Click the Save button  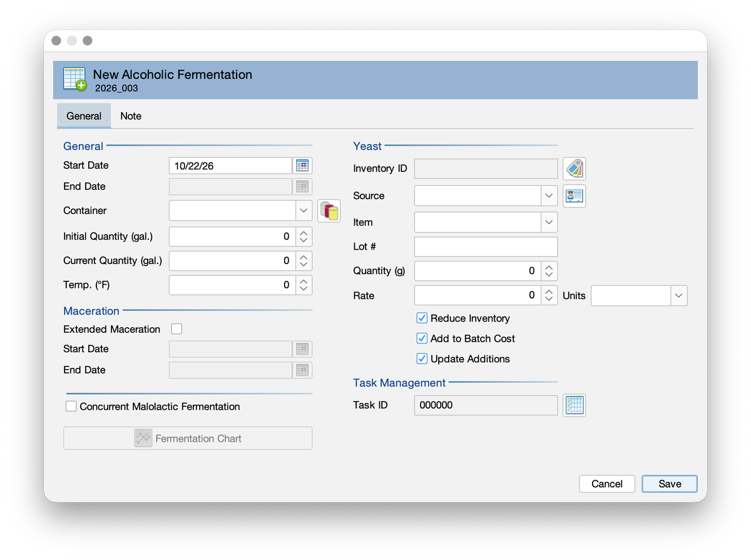click(x=670, y=484)
